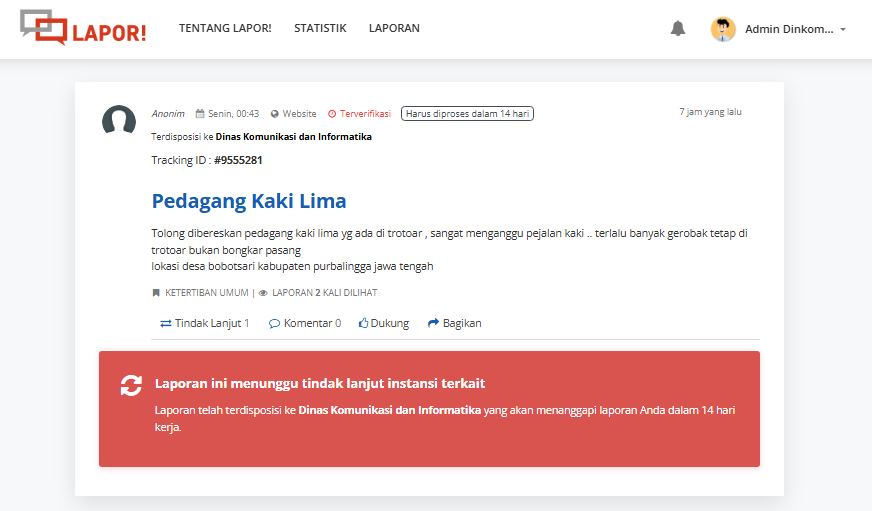Screen dimensions: 872x511
Task: Click Bagikan to share the report
Action: (x=455, y=323)
